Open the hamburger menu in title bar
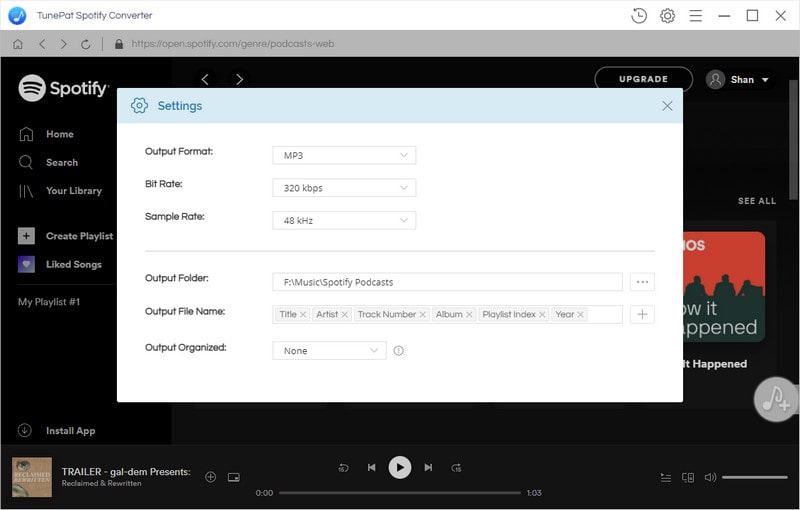The height and width of the screenshot is (510, 800). 695,16
